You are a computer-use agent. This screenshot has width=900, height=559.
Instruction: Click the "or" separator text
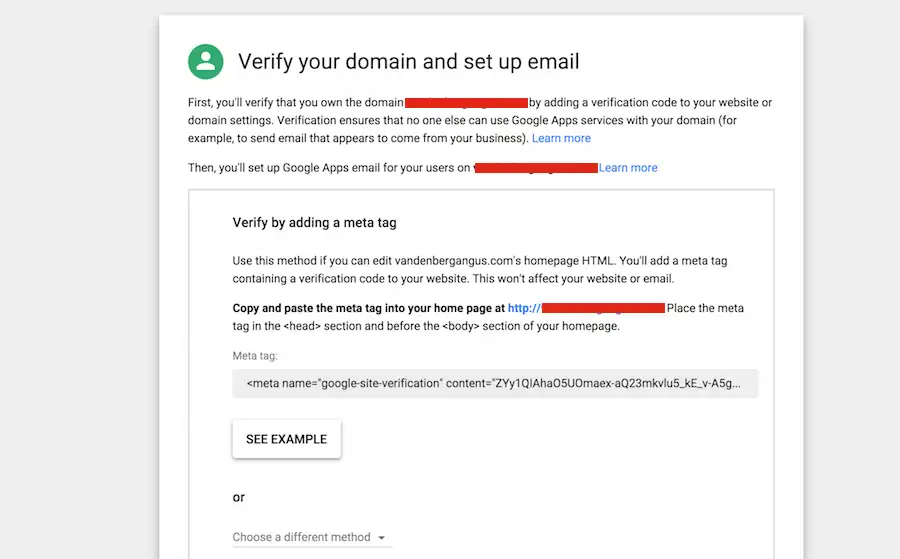tap(239, 497)
